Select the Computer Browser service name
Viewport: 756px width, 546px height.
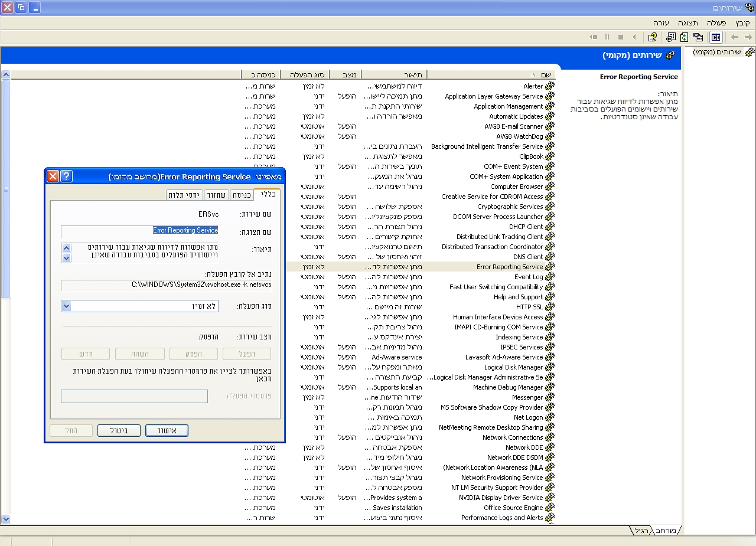coord(516,187)
